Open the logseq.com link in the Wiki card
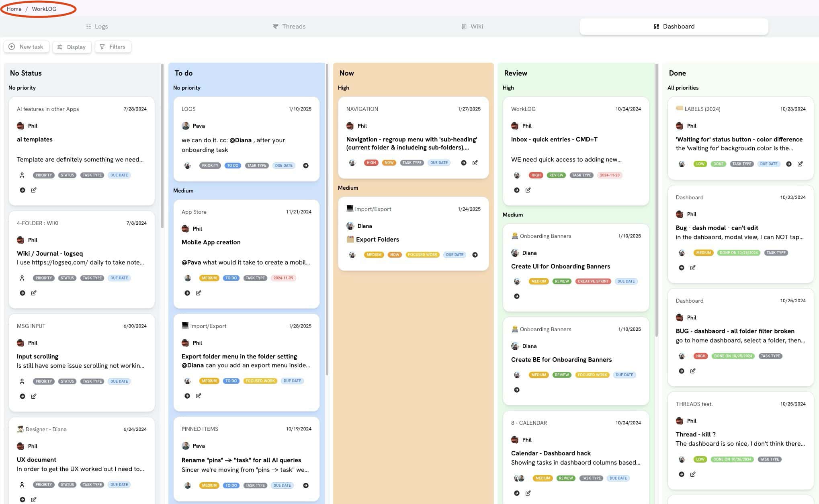This screenshot has width=819, height=504. coord(59,262)
